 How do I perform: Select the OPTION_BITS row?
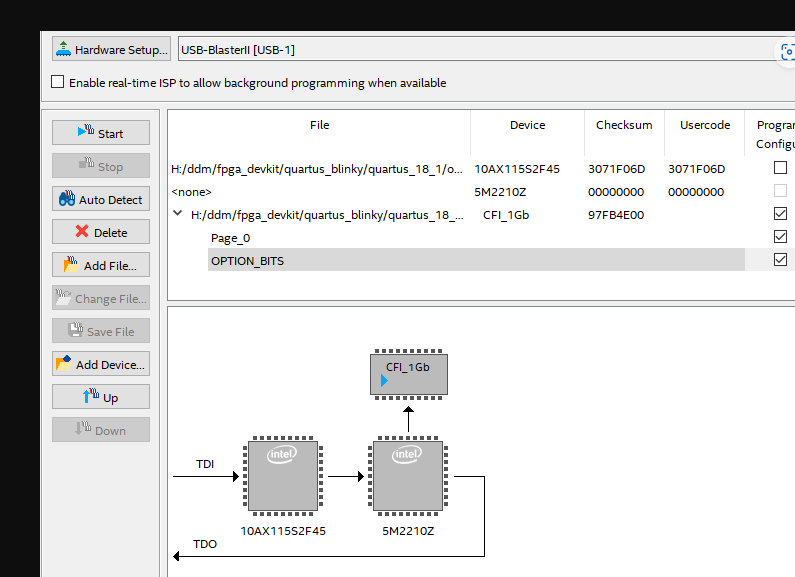point(247,261)
